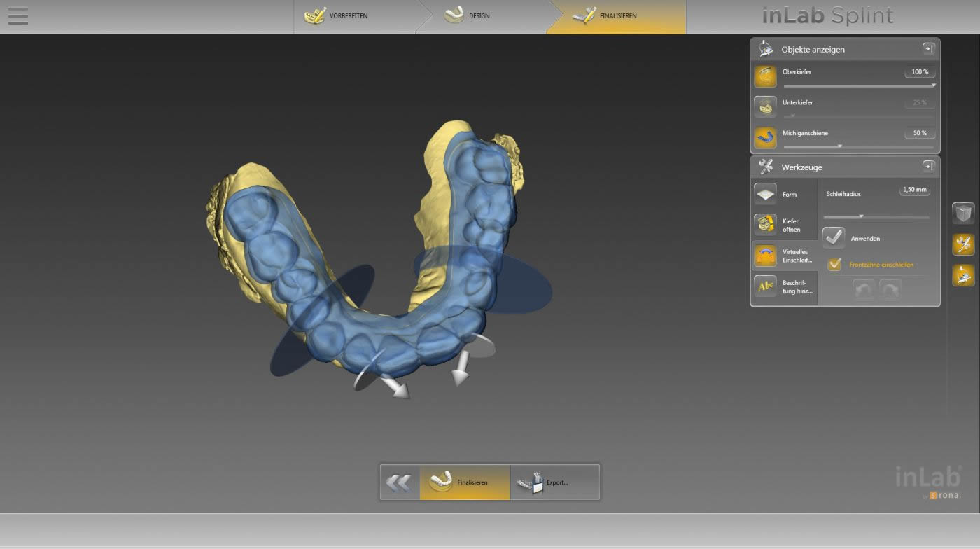This screenshot has width=980, height=549.
Task: Adjust the Michiganschiene transparency slider
Action: point(860,146)
